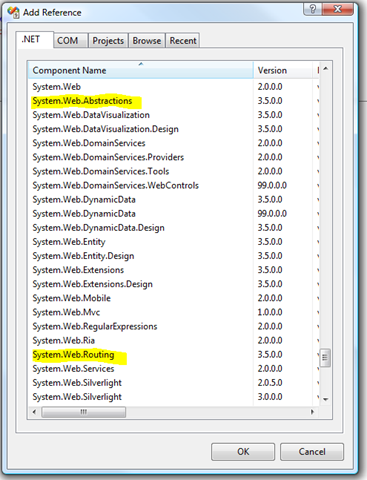Click version 3.5.0.0 of System.Web.Routing
367x480 pixels.
click(270, 355)
